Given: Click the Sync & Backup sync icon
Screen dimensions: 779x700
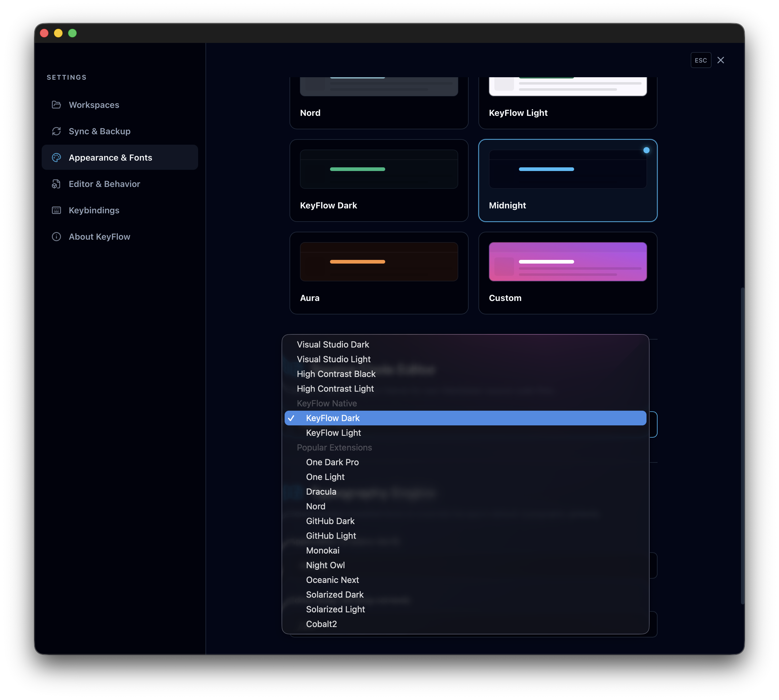Looking at the screenshot, I should (56, 131).
